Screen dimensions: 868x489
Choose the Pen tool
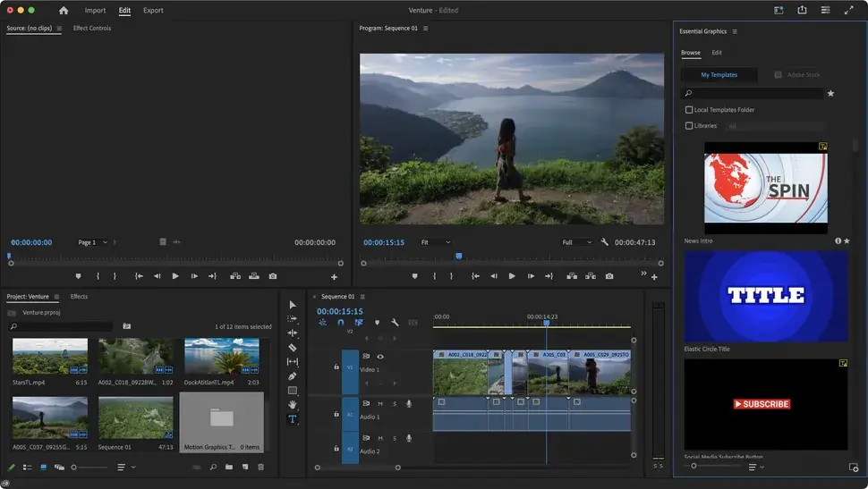[293, 375]
